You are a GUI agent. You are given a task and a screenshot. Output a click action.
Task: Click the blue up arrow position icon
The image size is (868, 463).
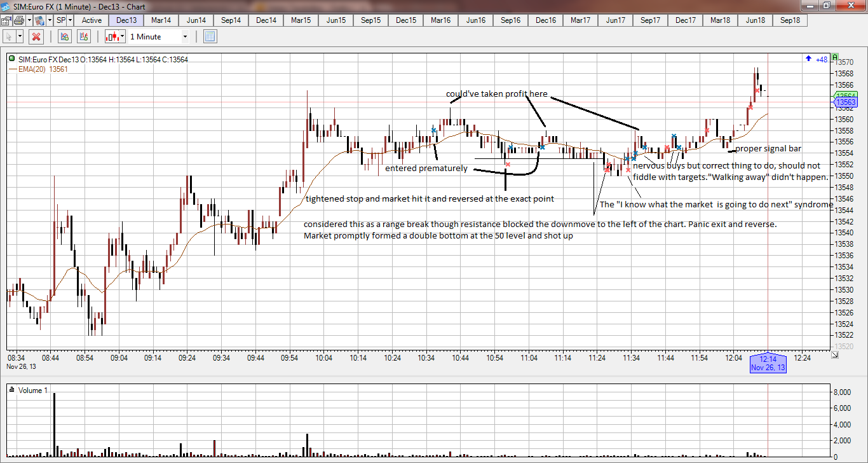(x=808, y=59)
